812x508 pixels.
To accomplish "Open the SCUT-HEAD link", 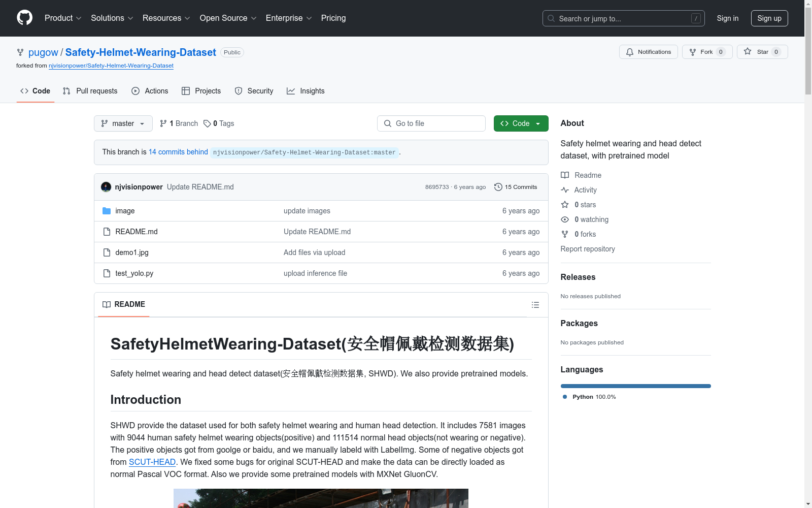I will click(152, 462).
